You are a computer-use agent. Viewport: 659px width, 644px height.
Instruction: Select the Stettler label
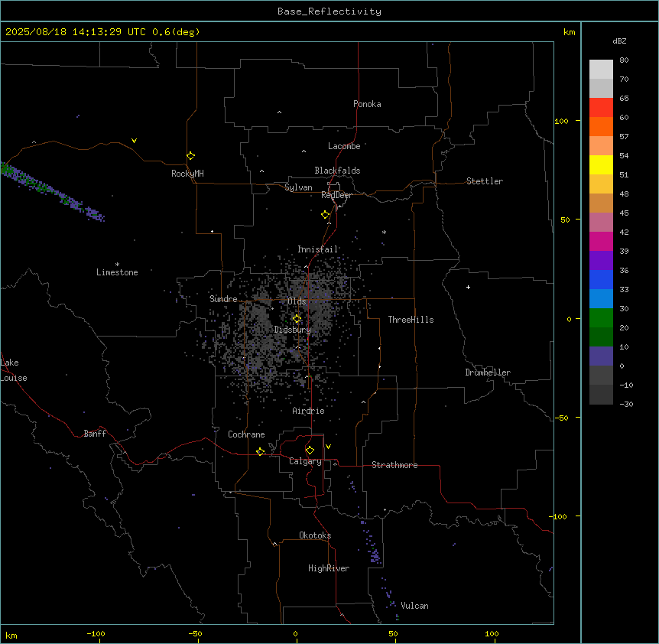(x=485, y=181)
